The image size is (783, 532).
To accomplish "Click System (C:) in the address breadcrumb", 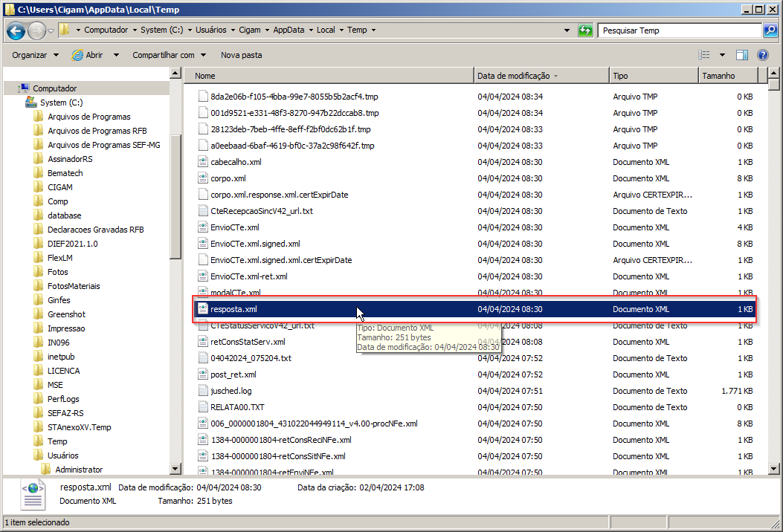I will click(162, 30).
